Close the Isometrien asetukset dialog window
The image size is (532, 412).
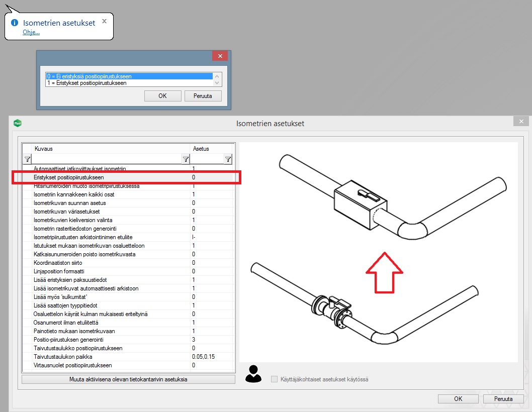coord(521,121)
